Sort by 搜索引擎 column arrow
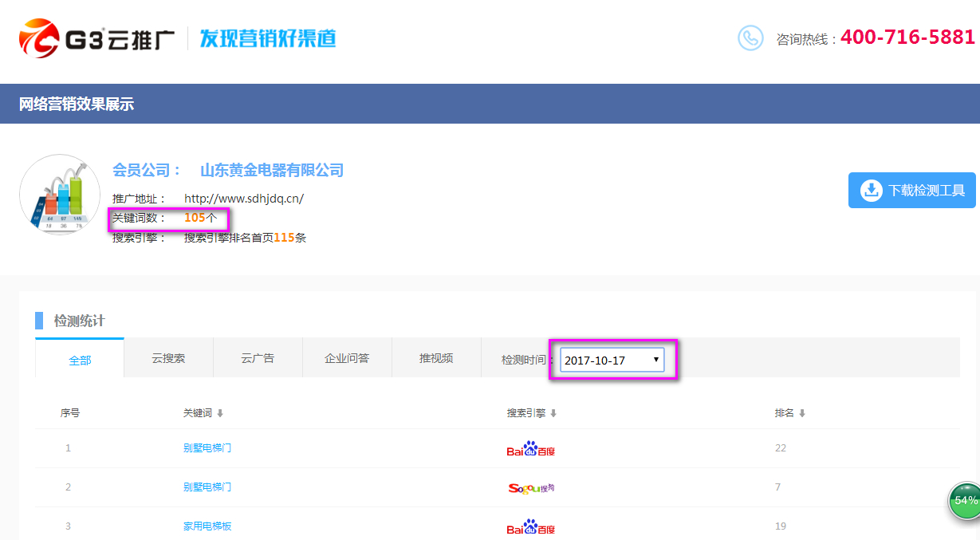The height and width of the screenshot is (540, 980). (553, 413)
